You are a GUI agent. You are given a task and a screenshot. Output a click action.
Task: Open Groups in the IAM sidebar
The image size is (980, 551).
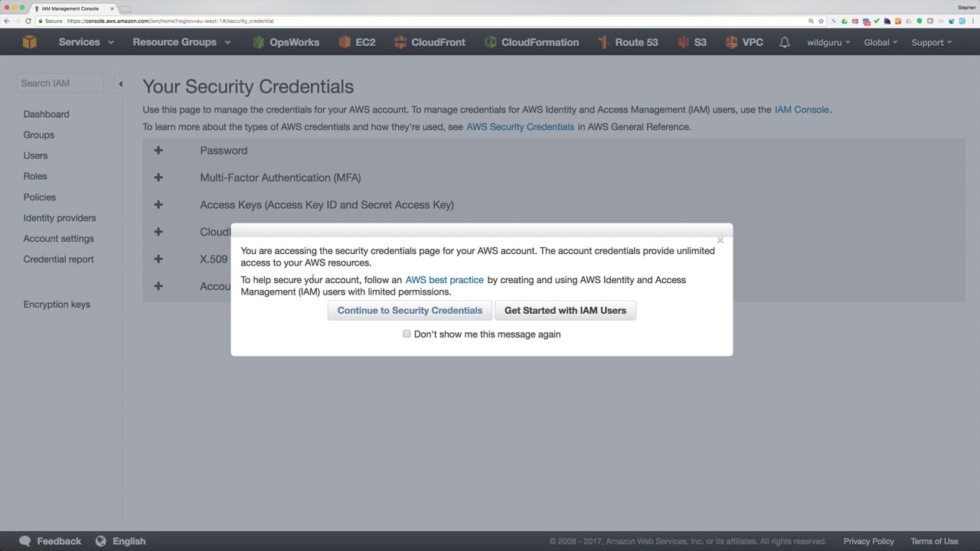click(38, 135)
